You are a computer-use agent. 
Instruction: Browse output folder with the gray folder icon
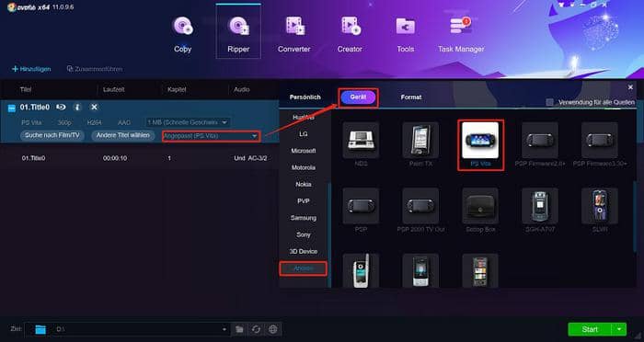point(239,329)
